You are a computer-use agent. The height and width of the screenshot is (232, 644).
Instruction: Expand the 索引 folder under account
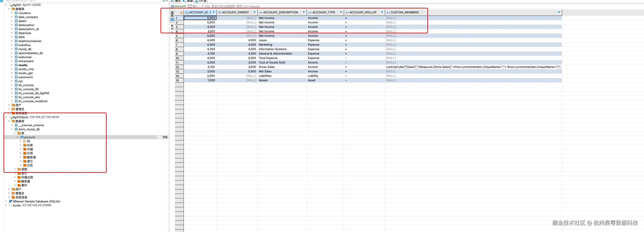(20, 161)
